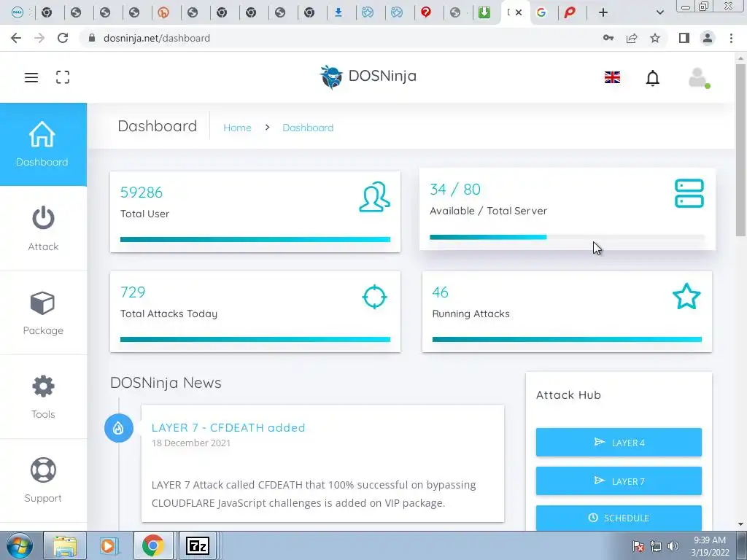The width and height of the screenshot is (747, 560).
Task: Open saved passwords key icon
Action: [x=608, y=38]
